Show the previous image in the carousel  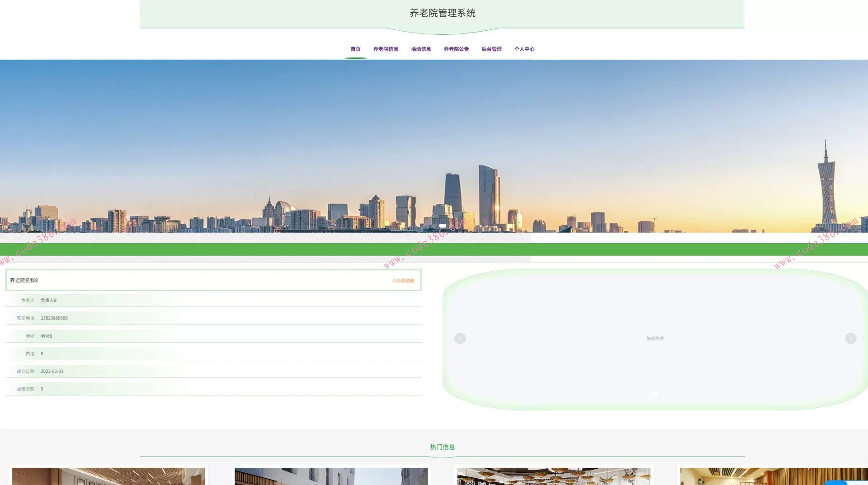pos(460,339)
